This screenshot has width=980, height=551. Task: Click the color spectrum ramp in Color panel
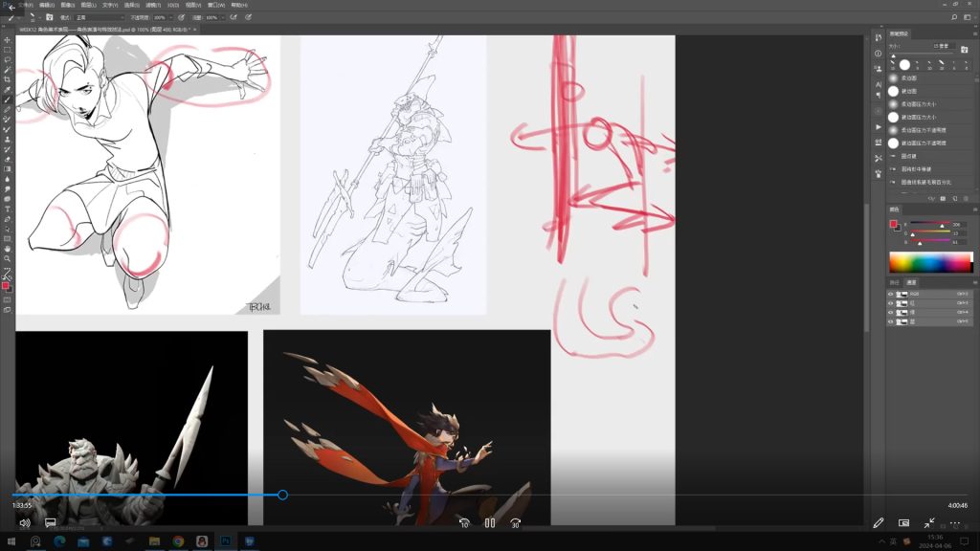pyautogui.click(x=930, y=262)
